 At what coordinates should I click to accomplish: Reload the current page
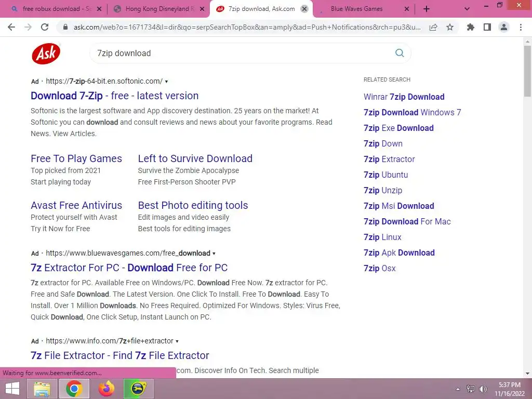(45, 27)
